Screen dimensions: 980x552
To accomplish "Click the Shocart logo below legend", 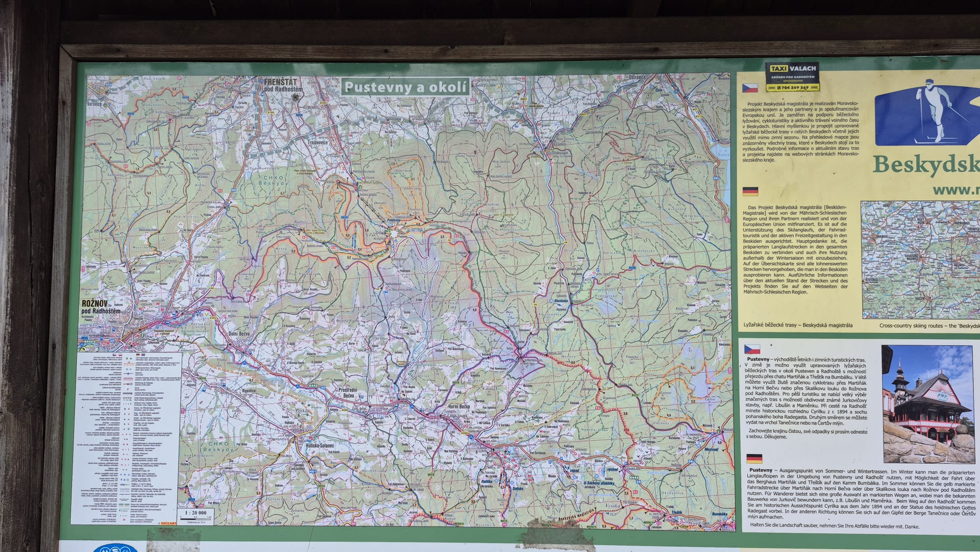I will point(167,523).
